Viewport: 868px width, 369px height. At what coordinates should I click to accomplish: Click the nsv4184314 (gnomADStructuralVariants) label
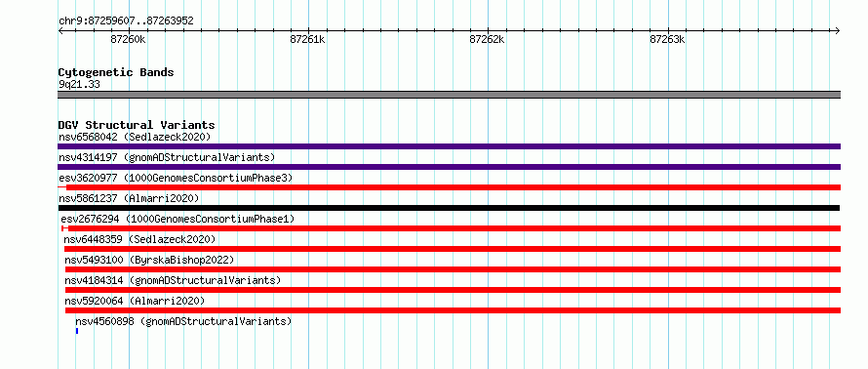coord(173,280)
